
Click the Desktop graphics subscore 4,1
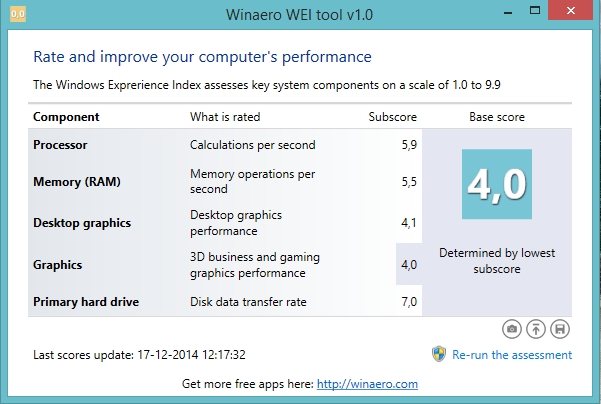(x=409, y=223)
